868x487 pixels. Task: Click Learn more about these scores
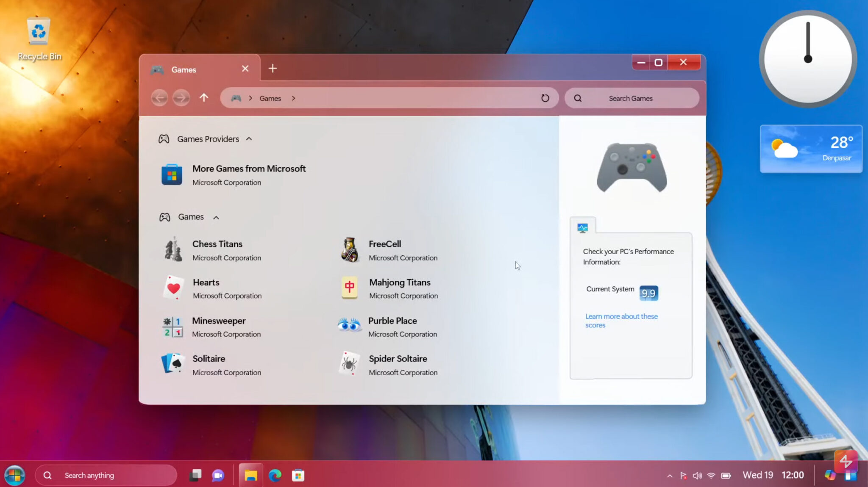[621, 321]
